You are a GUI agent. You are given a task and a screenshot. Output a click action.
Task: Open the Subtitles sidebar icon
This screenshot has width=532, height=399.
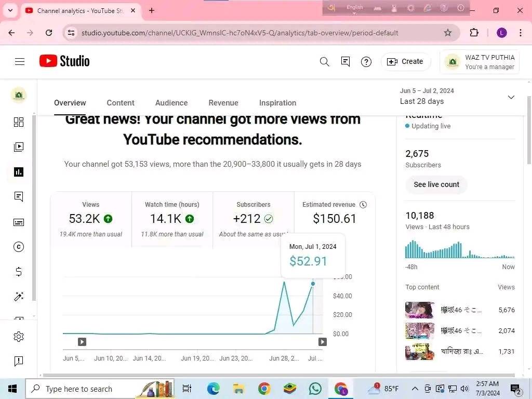(19, 222)
